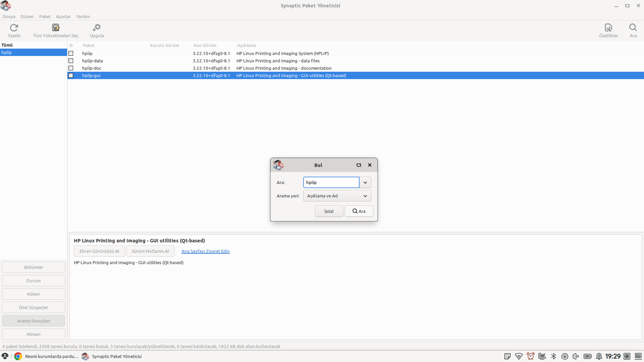Image resolution: width=644 pixels, height=362 pixels.
Task: Expand the search history dropdown next to hplip
Action: click(x=365, y=182)
